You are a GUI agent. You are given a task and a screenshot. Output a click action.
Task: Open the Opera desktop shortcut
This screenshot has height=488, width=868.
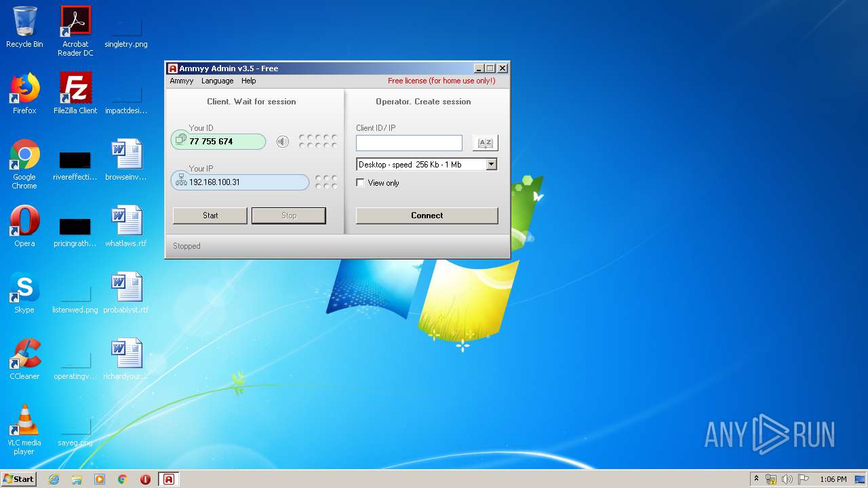[24, 226]
